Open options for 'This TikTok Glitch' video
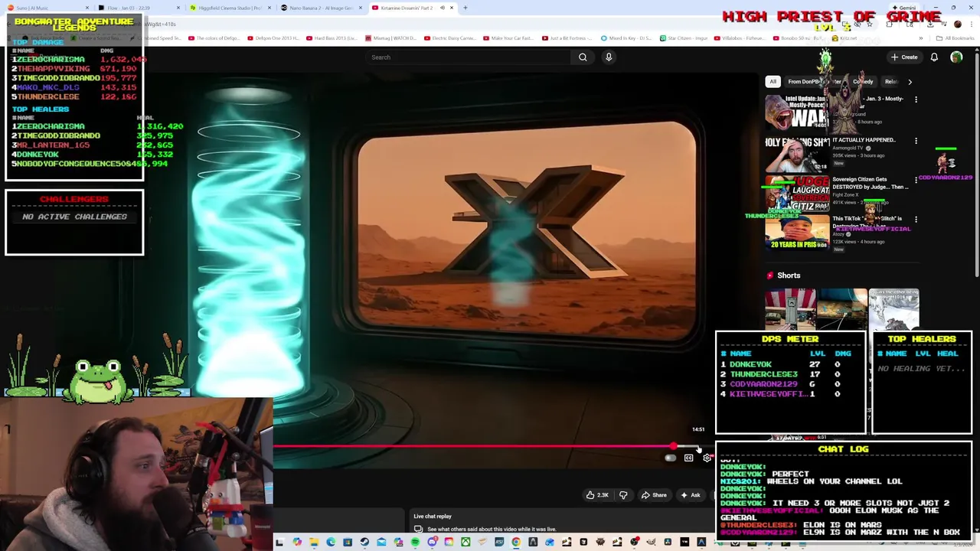Image resolution: width=980 pixels, height=551 pixels. (916, 219)
